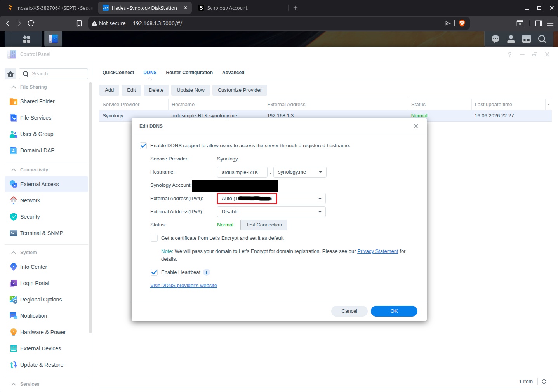Viewport: 558px width, 392px height.
Task: Select the DDNS tab
Action: click(x=150, y=73)
